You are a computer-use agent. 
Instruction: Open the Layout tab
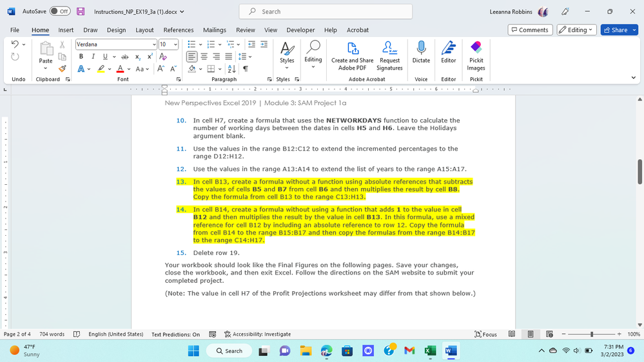coord(144,30)
